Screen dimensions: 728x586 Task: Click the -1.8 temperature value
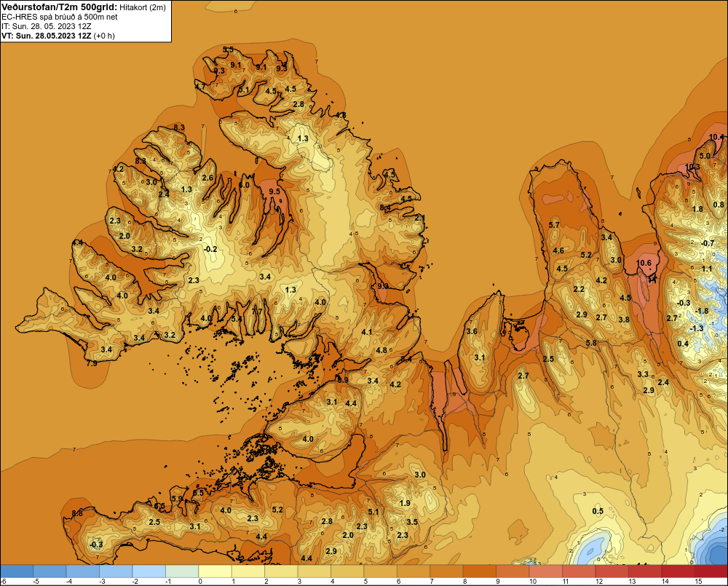pyautogui.click(x=702, y=311)
